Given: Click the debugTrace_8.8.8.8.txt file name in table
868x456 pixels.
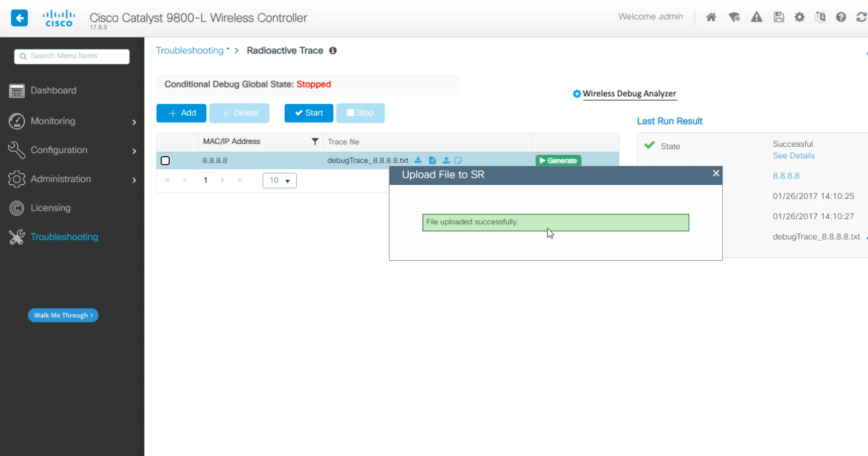Looking at the screenshot, I should pos(368,161).
